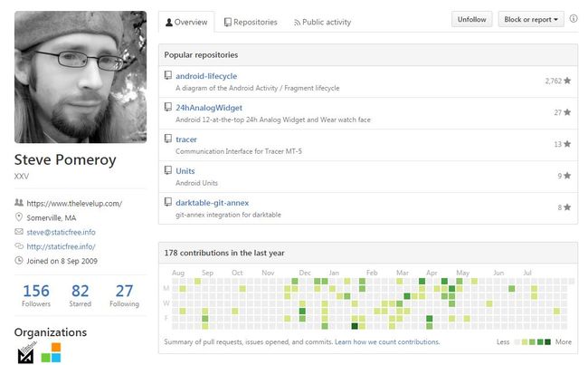Select the Overview tab
Screen dimensions: 588x365
(186, 22)
